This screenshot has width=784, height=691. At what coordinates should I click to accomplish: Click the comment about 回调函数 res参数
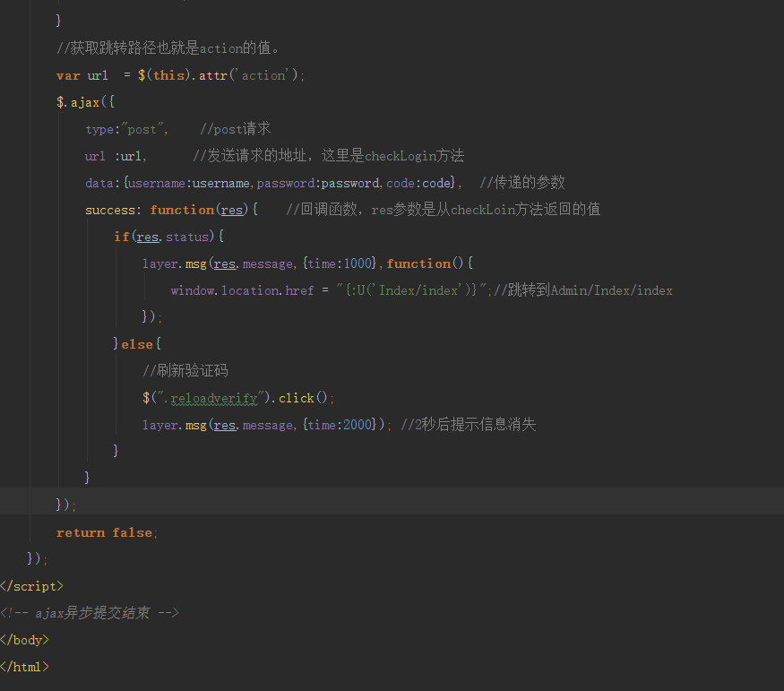tap(443, 210)
